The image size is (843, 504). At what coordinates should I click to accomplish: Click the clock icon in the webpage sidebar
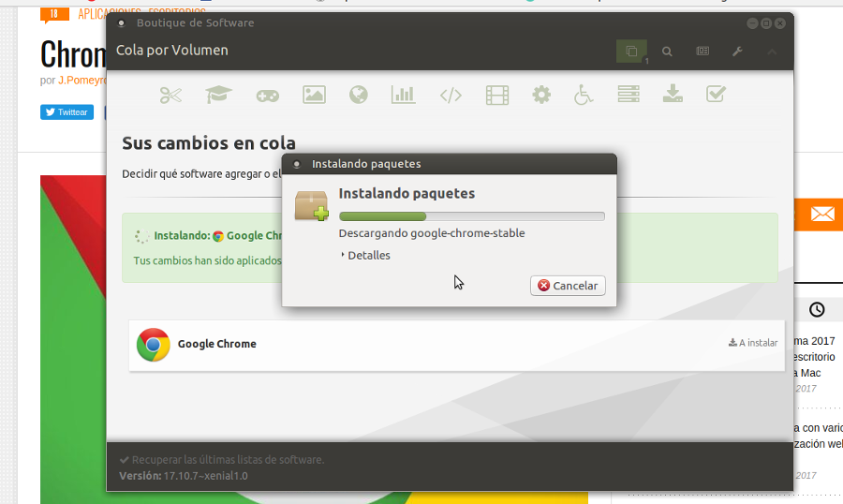click(x=817, y=310)
